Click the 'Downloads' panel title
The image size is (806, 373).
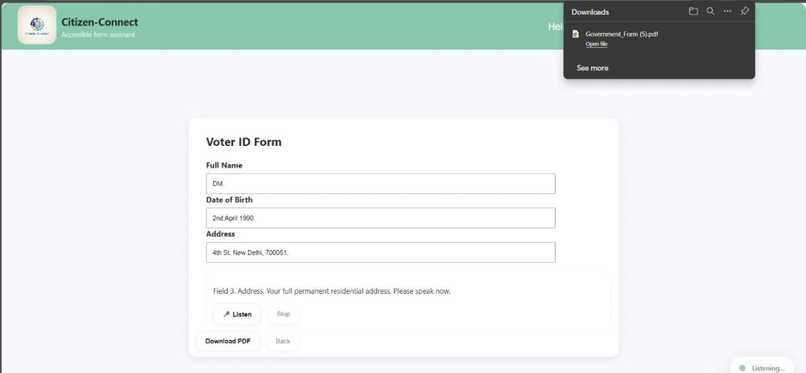(590, 12)
